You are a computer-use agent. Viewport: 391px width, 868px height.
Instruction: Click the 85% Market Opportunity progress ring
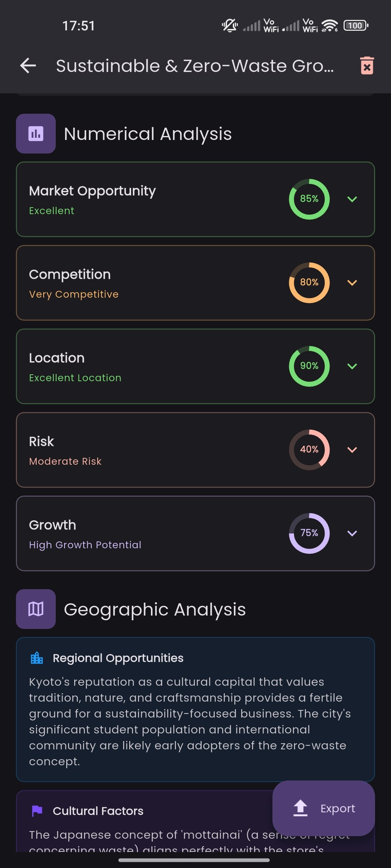(309, 199)
